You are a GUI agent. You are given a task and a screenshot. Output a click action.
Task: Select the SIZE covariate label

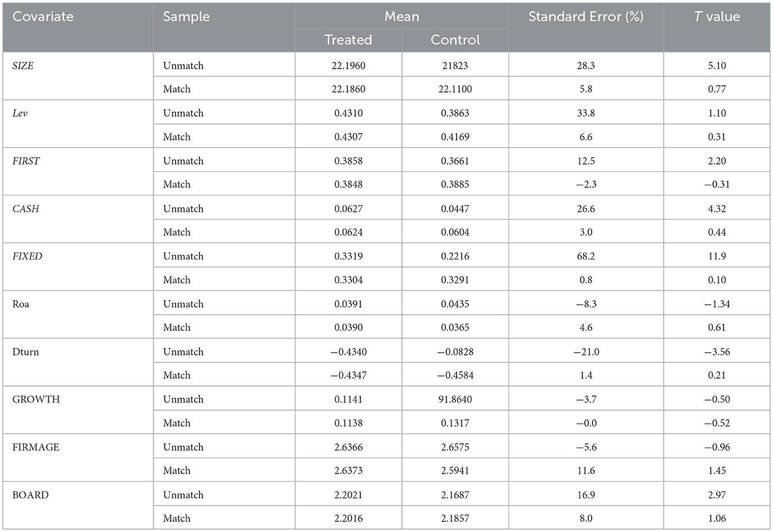tap(23, 66)
